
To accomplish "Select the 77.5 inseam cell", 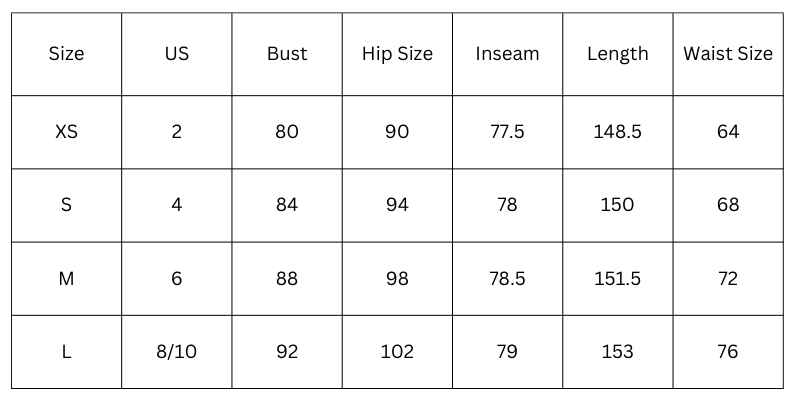I will coord(507,132).
